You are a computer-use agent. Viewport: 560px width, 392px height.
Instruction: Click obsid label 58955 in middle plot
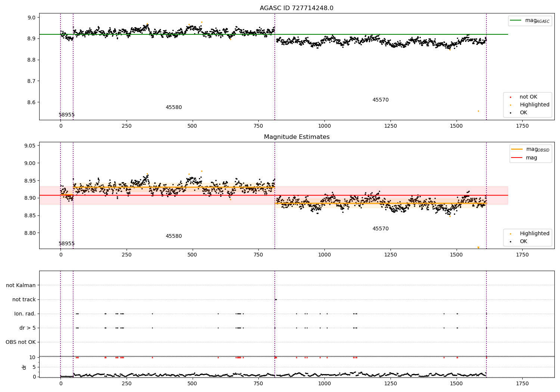(x=66, y=244)
